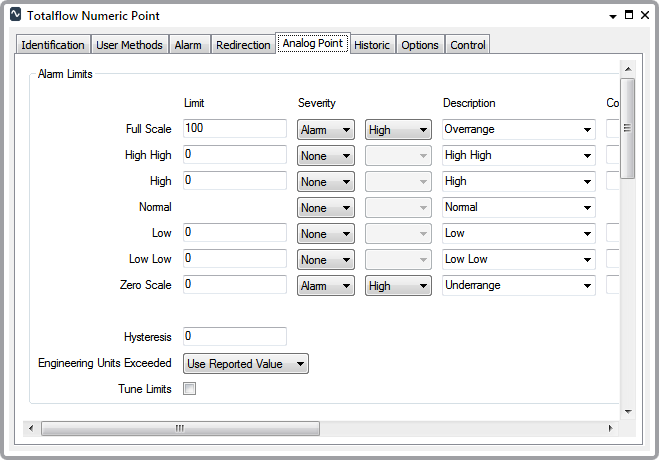Image resolution: width=659 pixels, height=460 pixels.
Task: Click the left arrow on horizontal scrollbar
Action: [x=30, y=428]
